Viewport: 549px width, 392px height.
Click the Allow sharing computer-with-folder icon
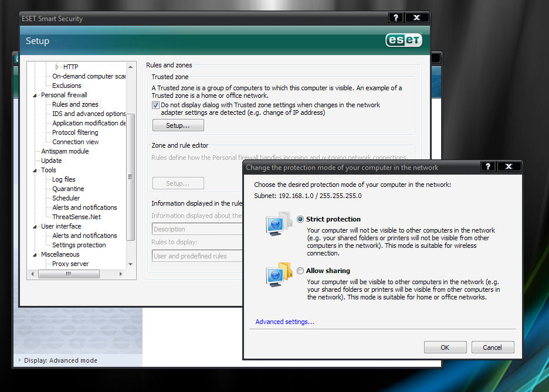click(279, 275)
